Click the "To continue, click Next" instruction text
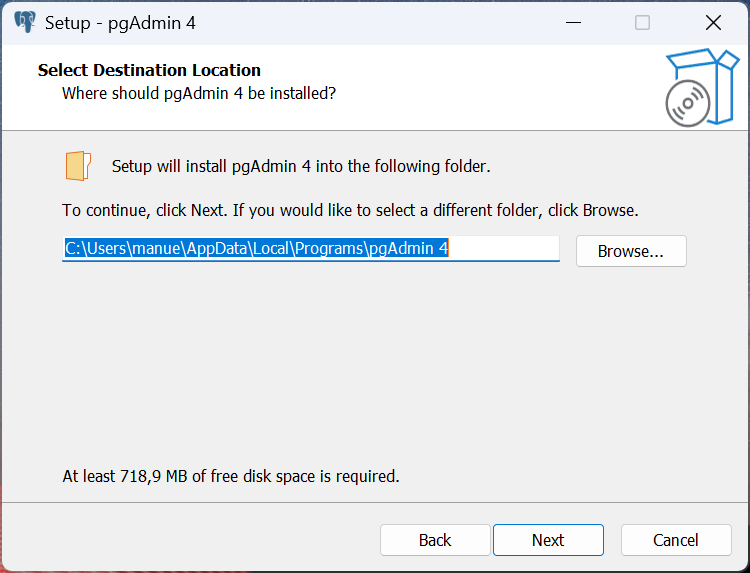 [350, 211]
